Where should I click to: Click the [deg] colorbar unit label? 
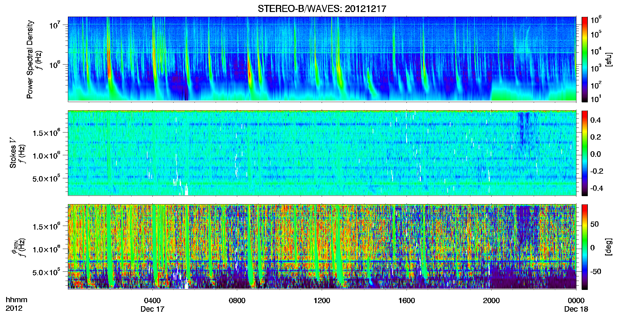pos(609,247)
